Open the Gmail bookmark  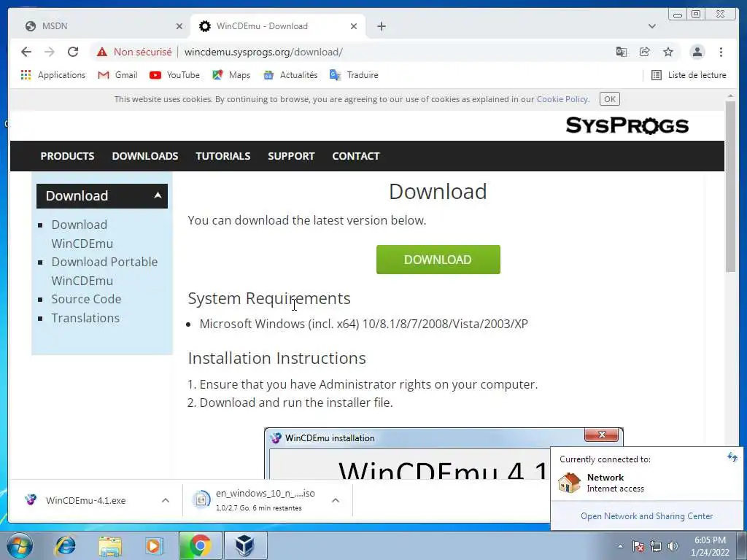pos(117,75)
